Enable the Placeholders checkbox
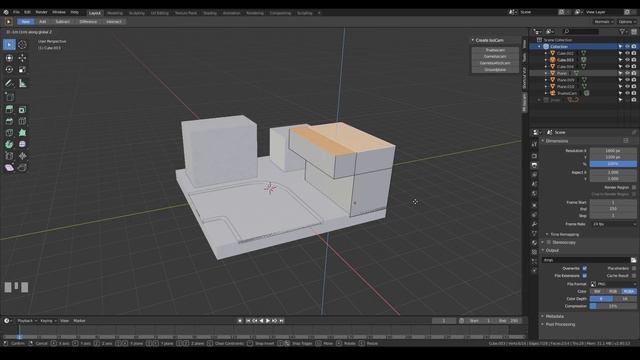This screenshot has width=640, height=360. pos(634,269)
